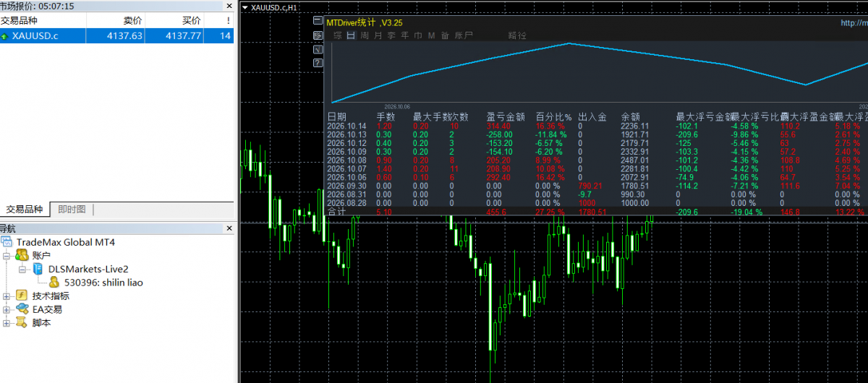Select DLSMarkets-Live2 in the navigator

point(88,269)
